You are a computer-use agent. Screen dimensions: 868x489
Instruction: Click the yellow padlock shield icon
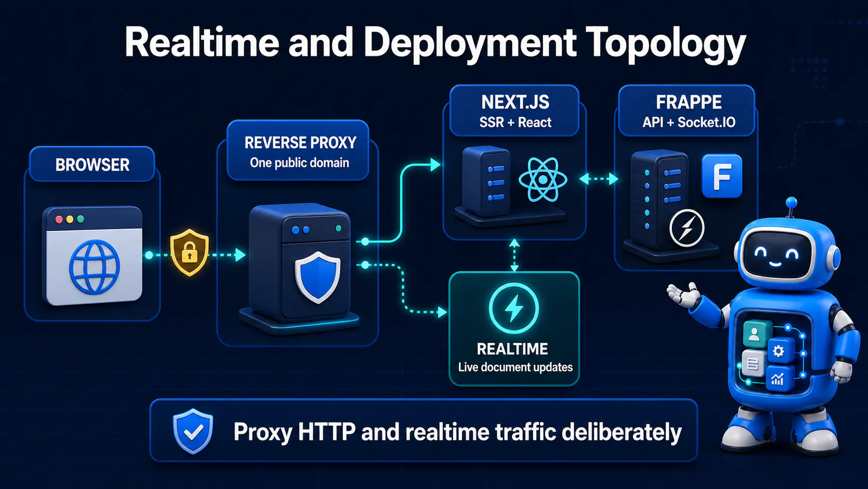(189, 252)
